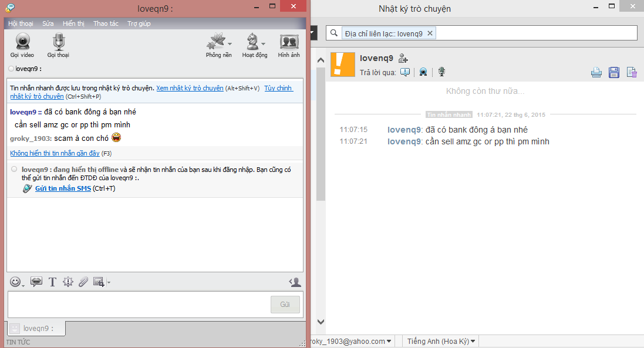
Task: Open the Tiếng Anh (Hoa Kỳ) language dropdown
Action: (x=441, y=342)
